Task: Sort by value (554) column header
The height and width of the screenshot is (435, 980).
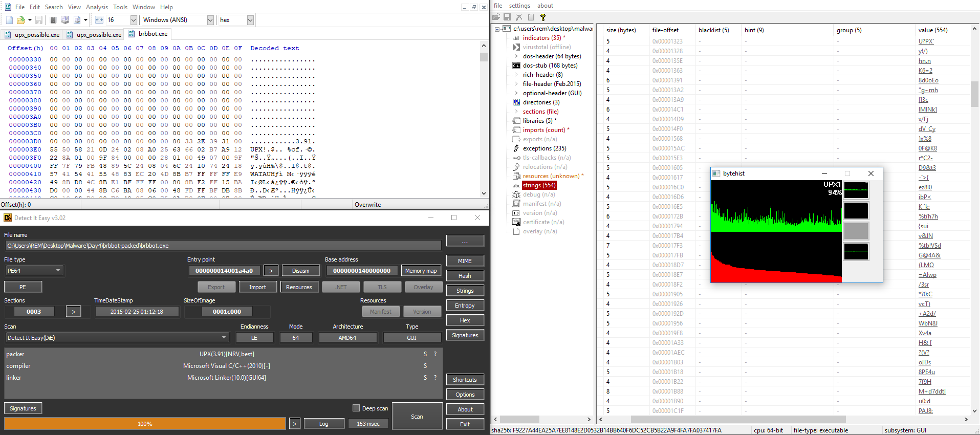Action: (932, 30)
